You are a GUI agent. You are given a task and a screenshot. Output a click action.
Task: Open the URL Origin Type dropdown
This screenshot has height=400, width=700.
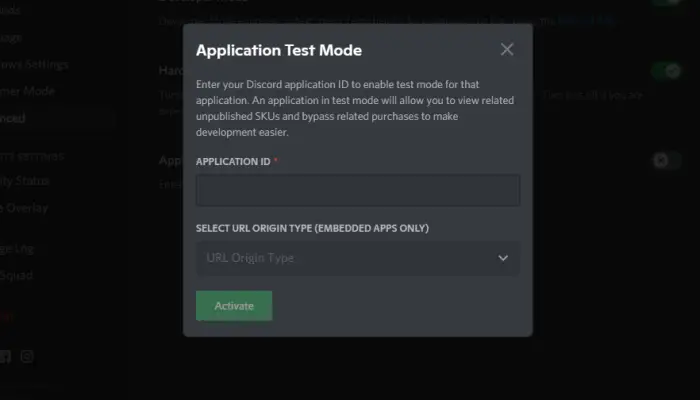(x=358, y=258)
